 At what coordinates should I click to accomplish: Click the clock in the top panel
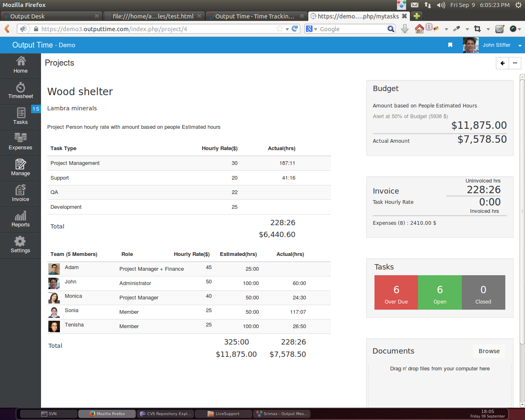(480, 5)
